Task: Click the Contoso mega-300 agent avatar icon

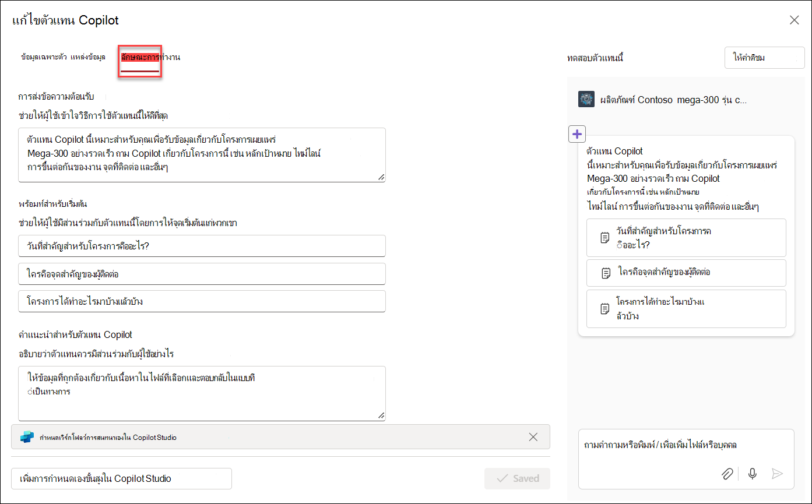Action: click(x=586, y=99)
